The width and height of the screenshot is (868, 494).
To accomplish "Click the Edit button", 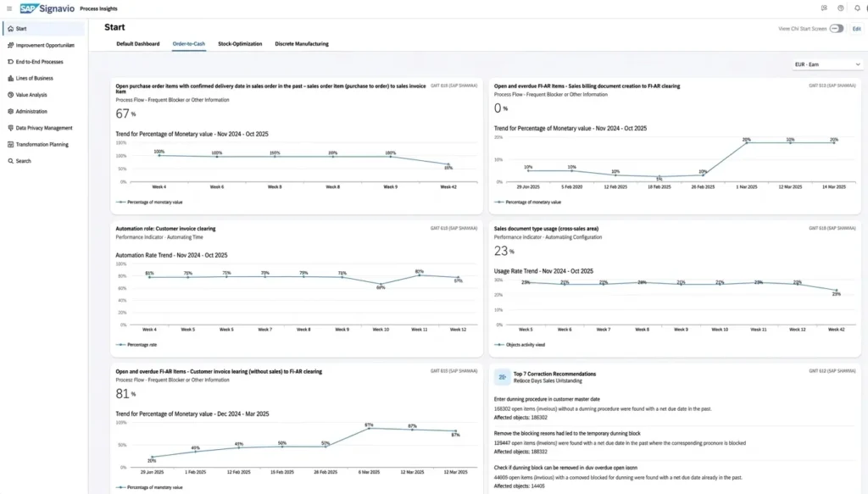I will point(856,29).
